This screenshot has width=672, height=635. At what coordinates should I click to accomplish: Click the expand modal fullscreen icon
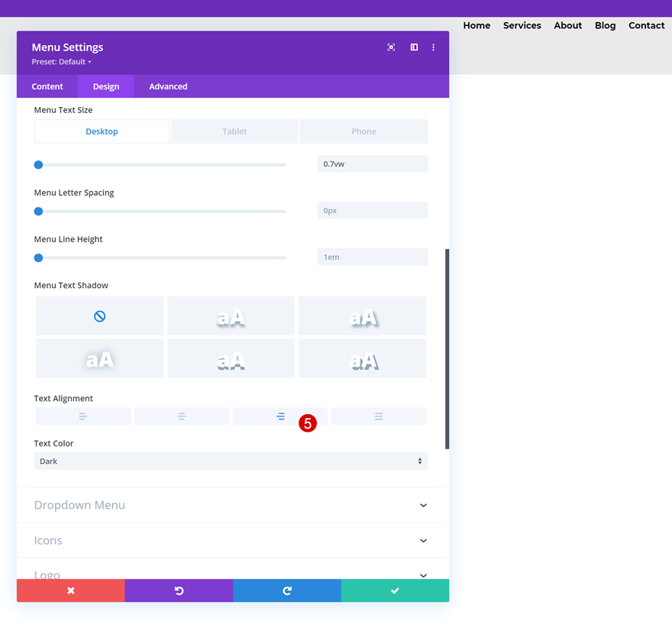(391, 47)
